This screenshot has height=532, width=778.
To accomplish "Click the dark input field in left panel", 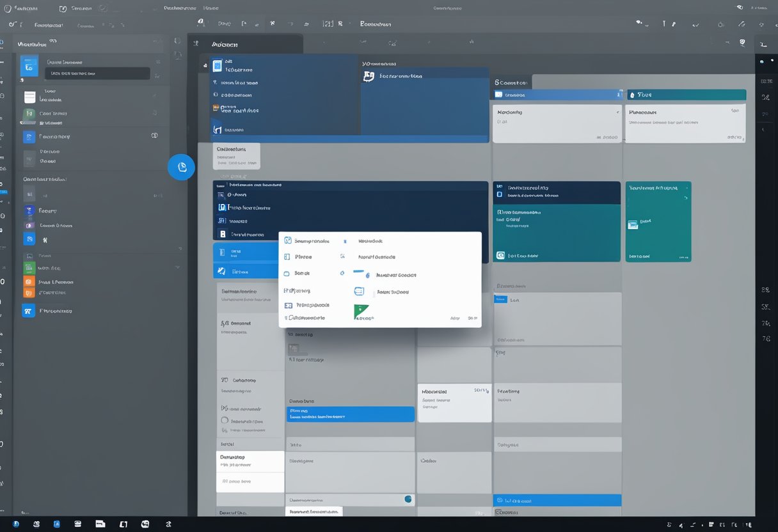I will [x=96, y=74].
